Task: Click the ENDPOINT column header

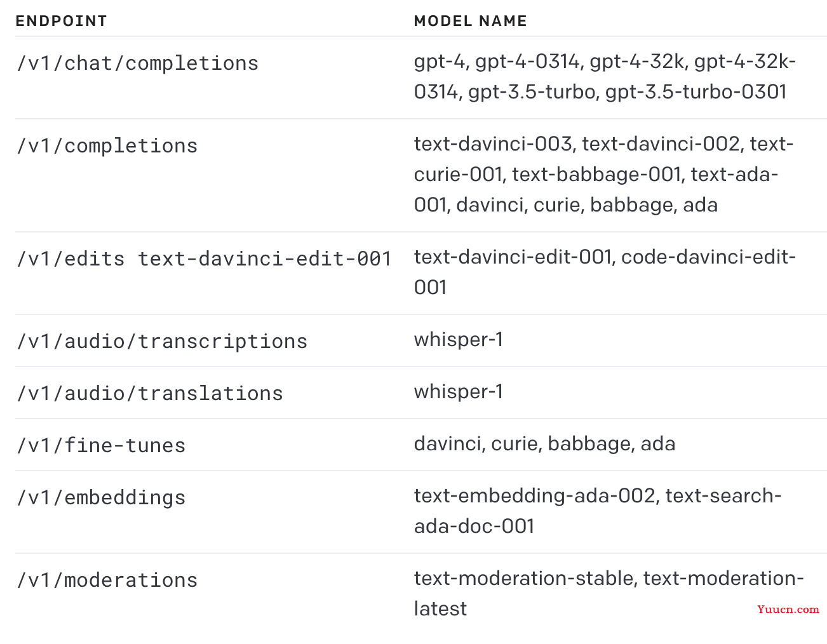Action: (x=61, y=21)
